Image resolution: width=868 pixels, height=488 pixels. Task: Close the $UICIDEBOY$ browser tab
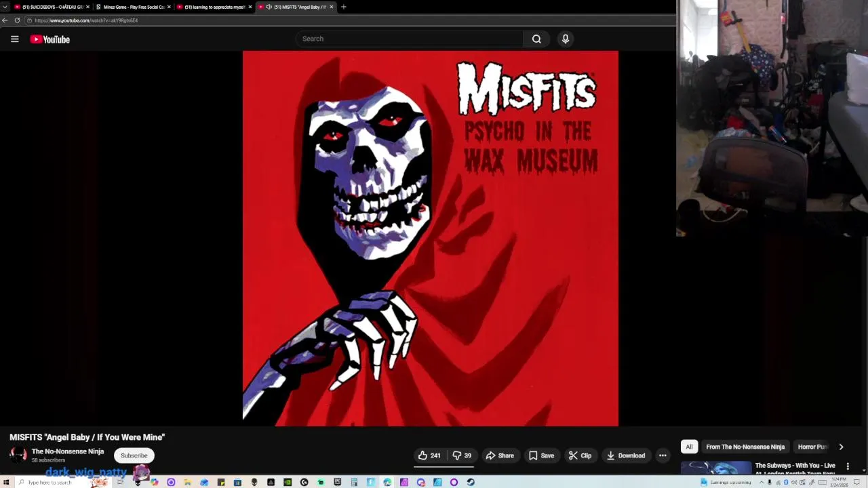tap(87, 7)
